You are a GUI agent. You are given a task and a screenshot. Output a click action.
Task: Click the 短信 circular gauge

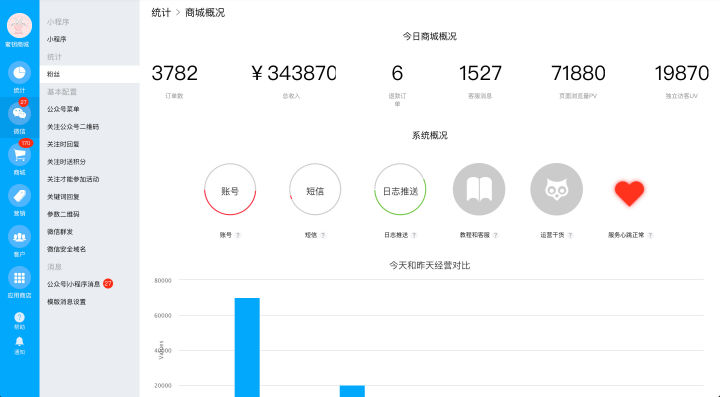click(x=315, y=189)
